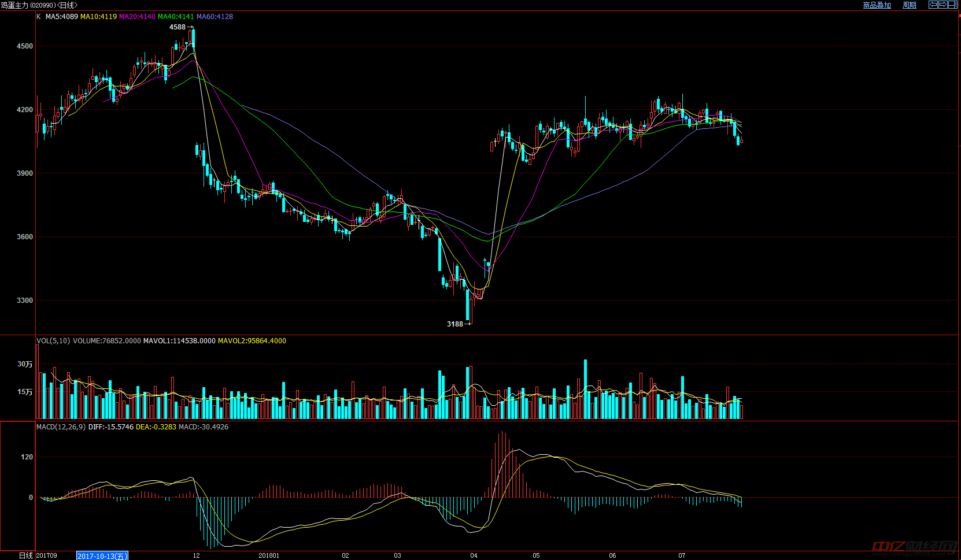Image resolution: width=961 pixels, height=560 pixels.
Task: Toggle the side panel layout icon
Action: click(952, 5)
